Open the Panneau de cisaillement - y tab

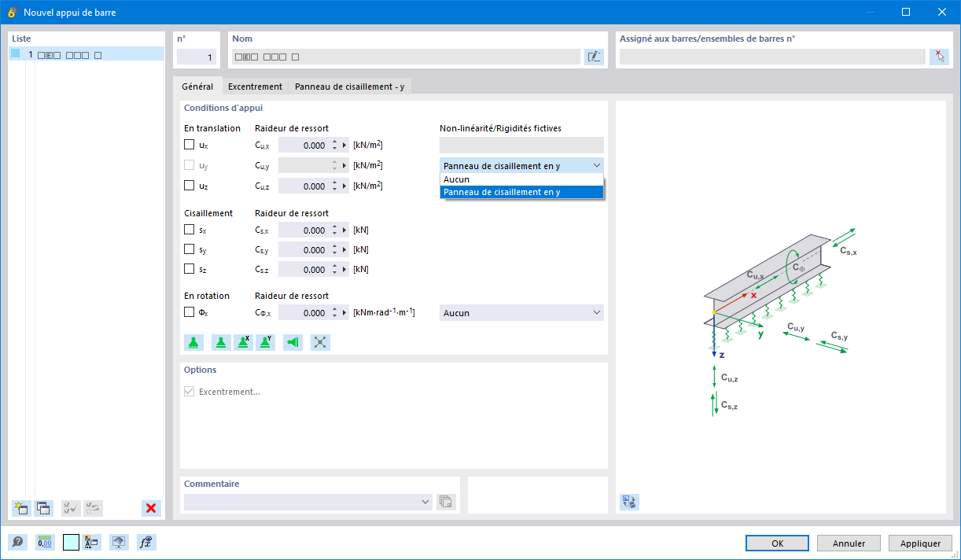(350, 87)
